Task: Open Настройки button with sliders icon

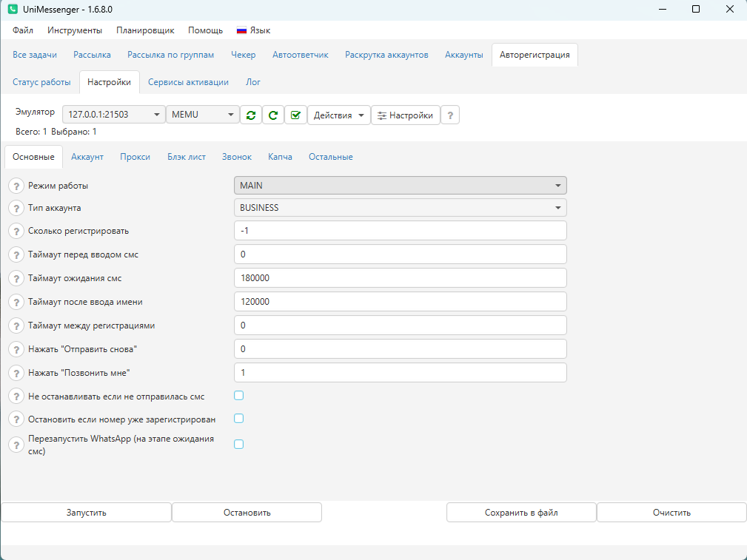Action: pos(406,115)
